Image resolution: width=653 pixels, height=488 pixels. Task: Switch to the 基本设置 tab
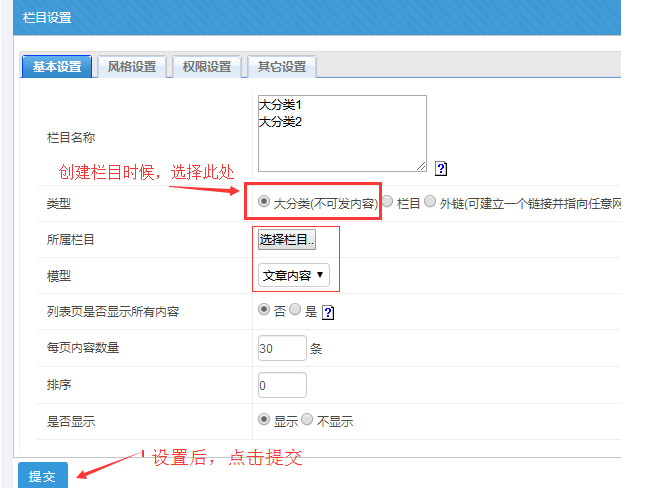tap(57, 67)
